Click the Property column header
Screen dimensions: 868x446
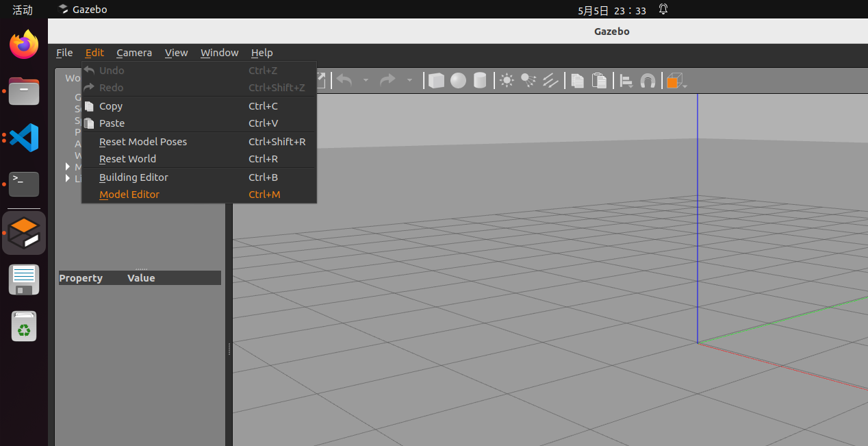tap(81, 278)
